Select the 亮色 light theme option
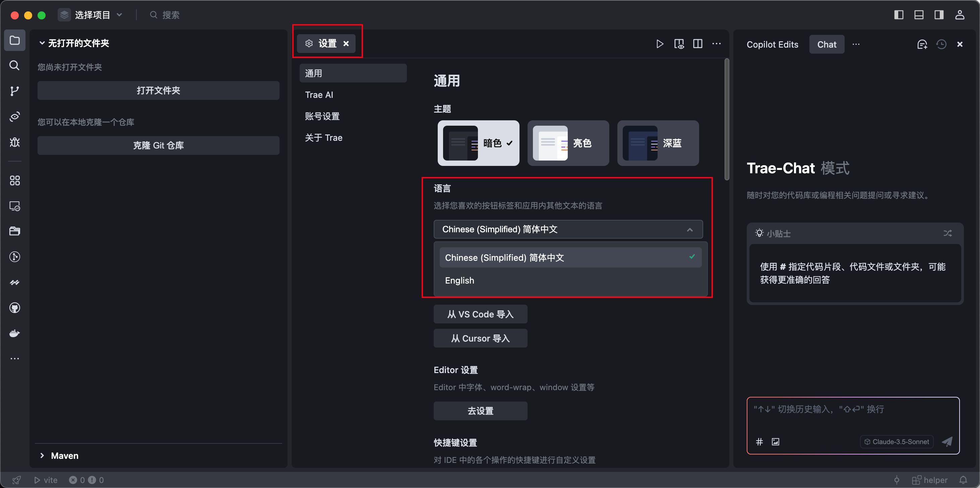The image size is (980, 488). tap(568, 143)
